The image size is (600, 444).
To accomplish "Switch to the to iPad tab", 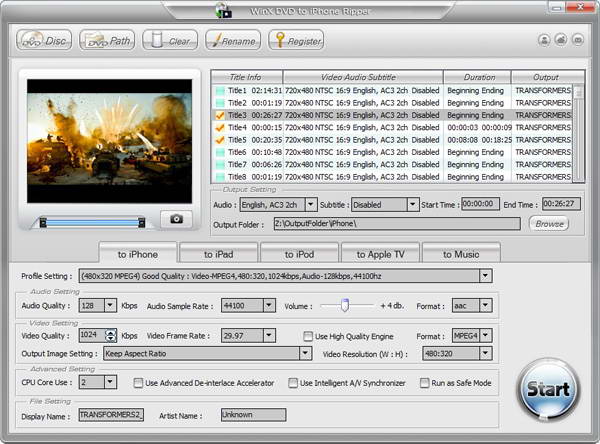I will pyautogui.click(x=218, y=254).
